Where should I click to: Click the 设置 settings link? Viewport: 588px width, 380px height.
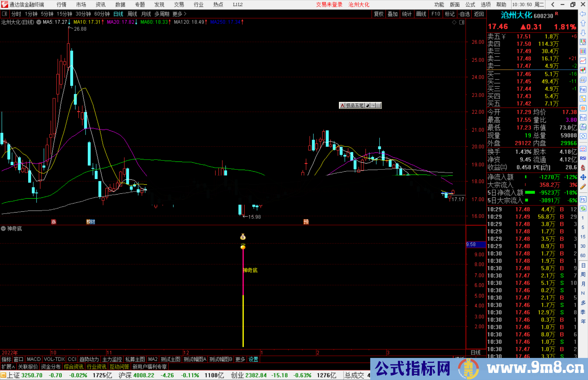(253, 360)
